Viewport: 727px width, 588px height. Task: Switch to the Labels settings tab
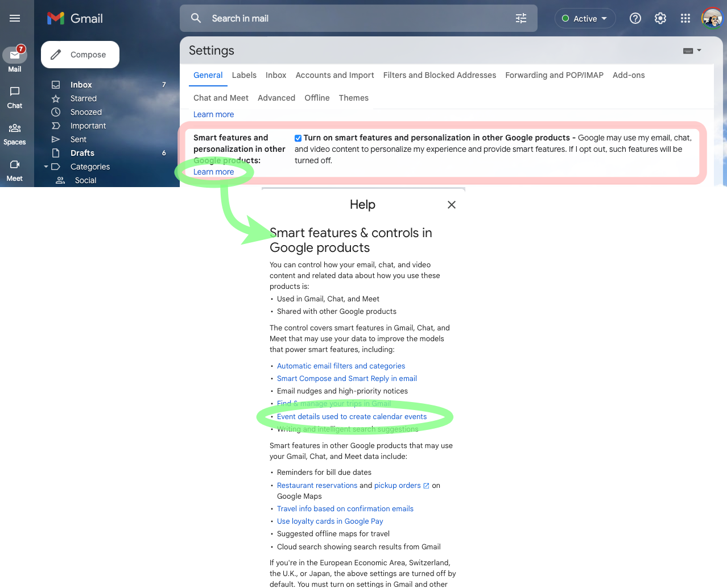[244, 75]
